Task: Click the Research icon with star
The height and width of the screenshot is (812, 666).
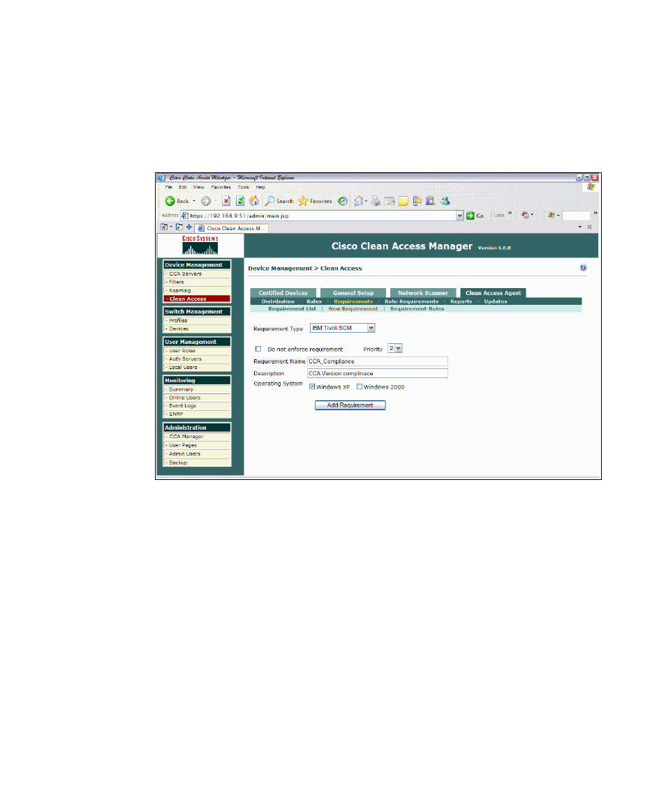Action: pos(417,201)
